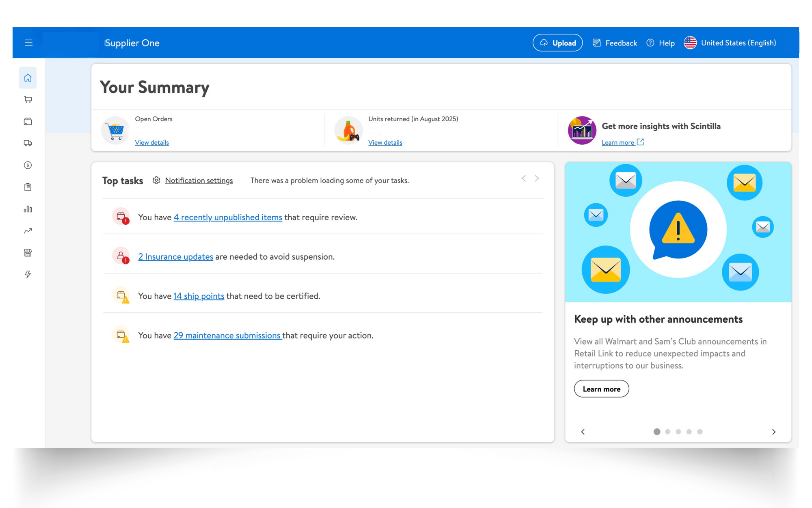Viewport: 812px width, 508px height.
Task: Open the shopping cart sidebar icon
Action: pyautogui.click(x=28, y=100)
